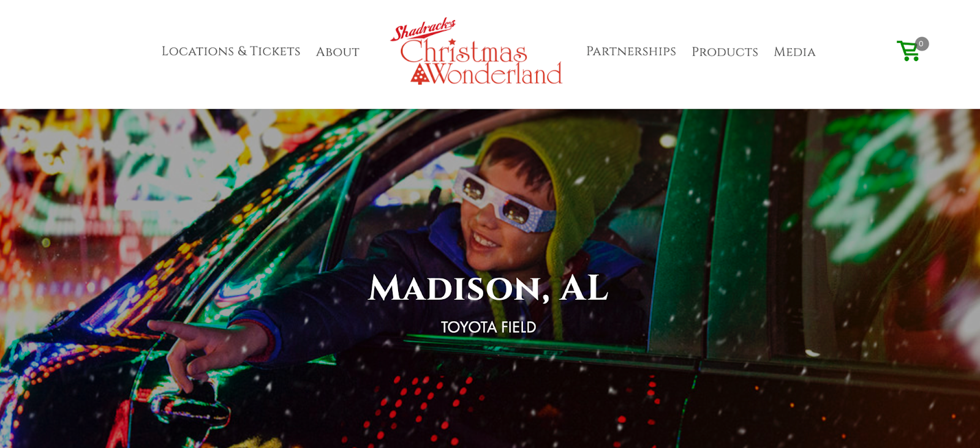
Task: Click the star dotting the logo's 'i'
Action: (x=452, y=42)
